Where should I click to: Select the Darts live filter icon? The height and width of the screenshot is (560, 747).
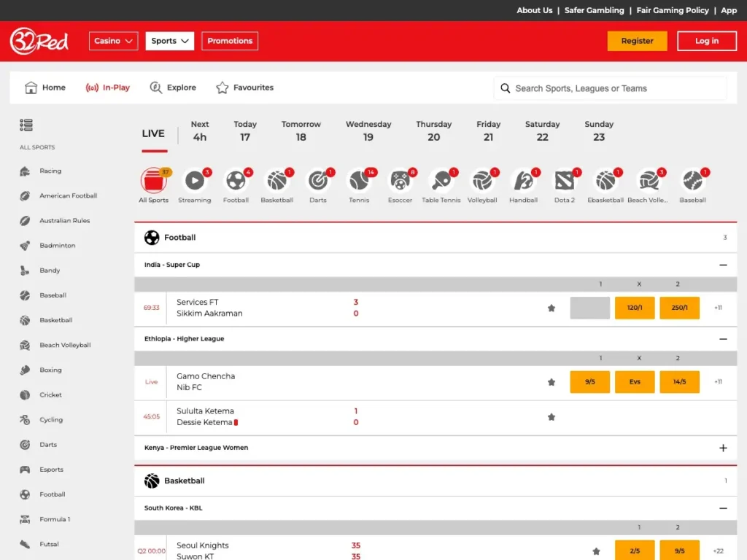(318, 180)
